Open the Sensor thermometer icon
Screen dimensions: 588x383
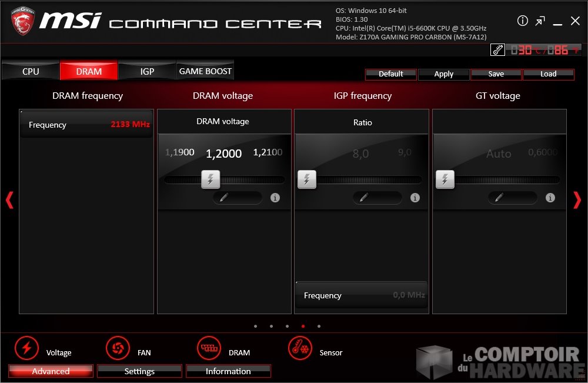point(300,348)
